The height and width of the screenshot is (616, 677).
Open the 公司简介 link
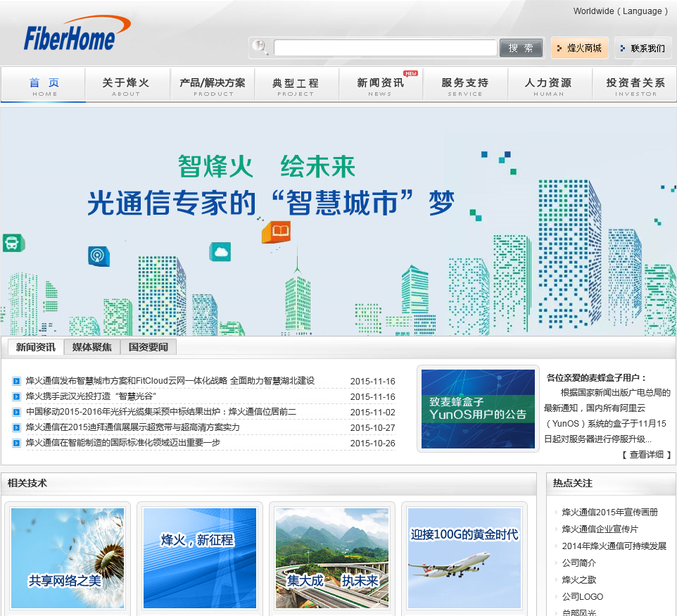tap(578, 563)
